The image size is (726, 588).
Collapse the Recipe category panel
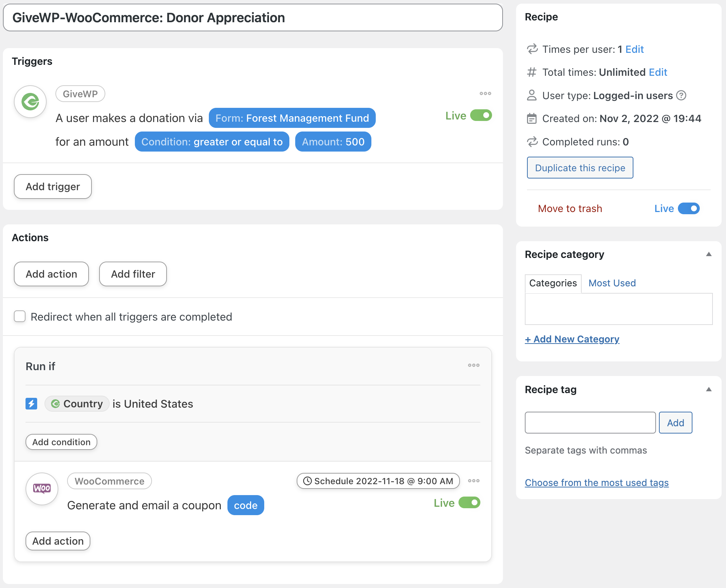click(709, 254)
